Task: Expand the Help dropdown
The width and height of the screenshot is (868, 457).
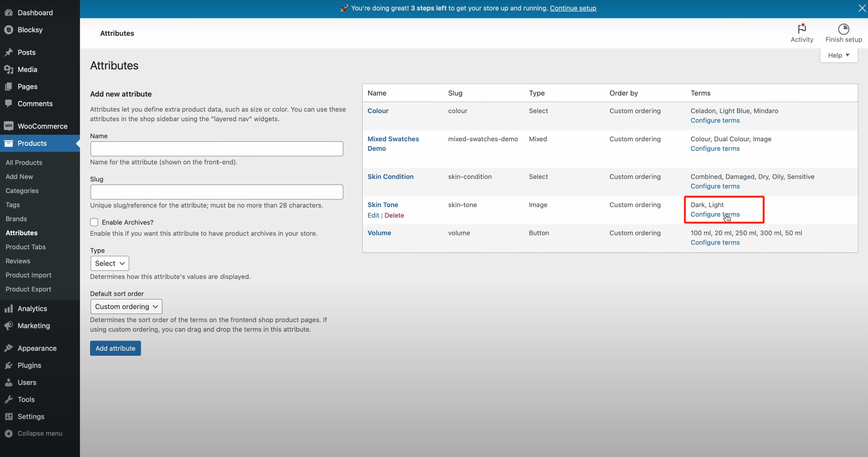Action: click(839, 55)
